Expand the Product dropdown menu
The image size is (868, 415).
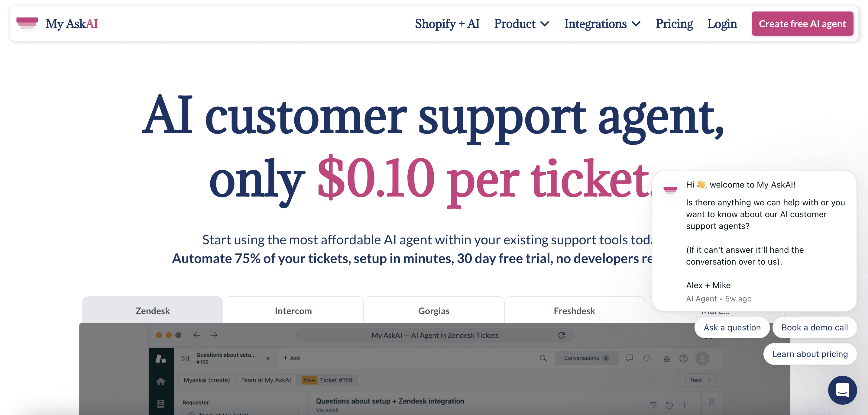click(521, 24)
